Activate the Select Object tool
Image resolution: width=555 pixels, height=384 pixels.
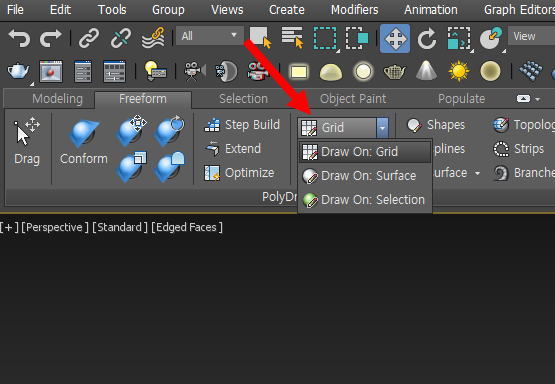click(261, 38)
